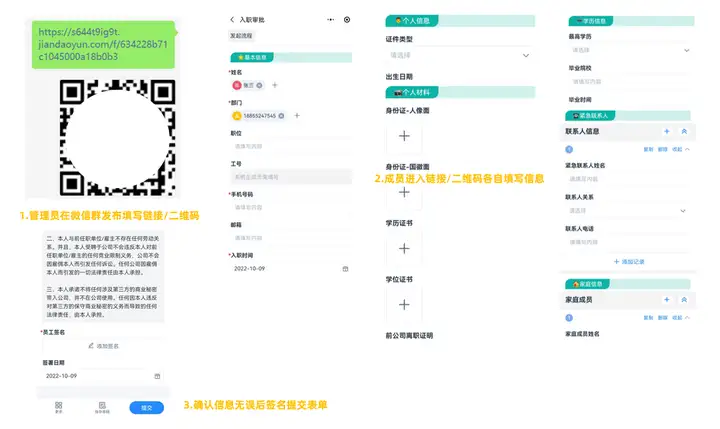Viewport: 720px width, 429px height.
Task: Select the 发起流程 tab
Action: [x=241, y=36]
